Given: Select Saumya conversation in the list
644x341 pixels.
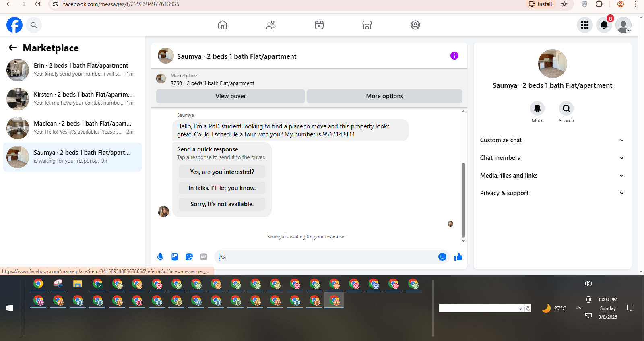Looking at the screenshot, I should coord(72,157).
